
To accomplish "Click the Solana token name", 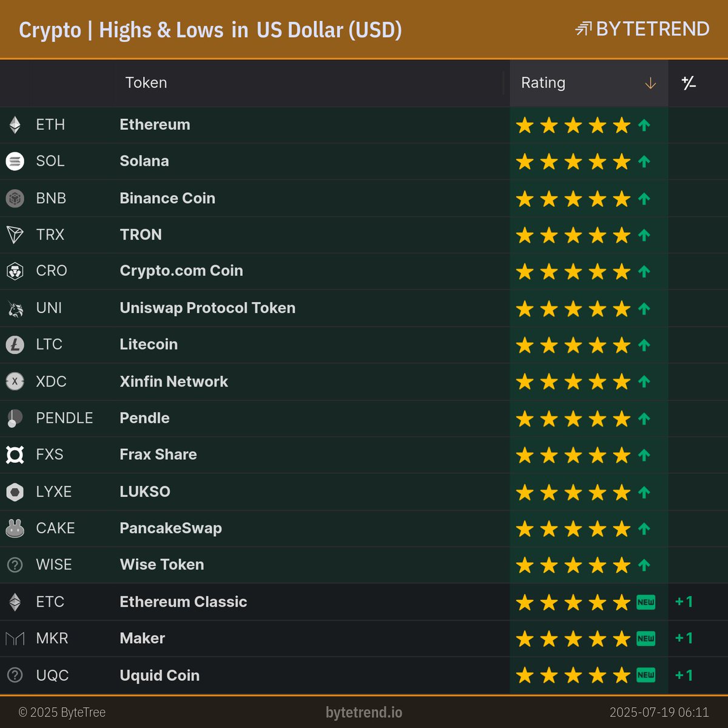I will tap(144, 161).
